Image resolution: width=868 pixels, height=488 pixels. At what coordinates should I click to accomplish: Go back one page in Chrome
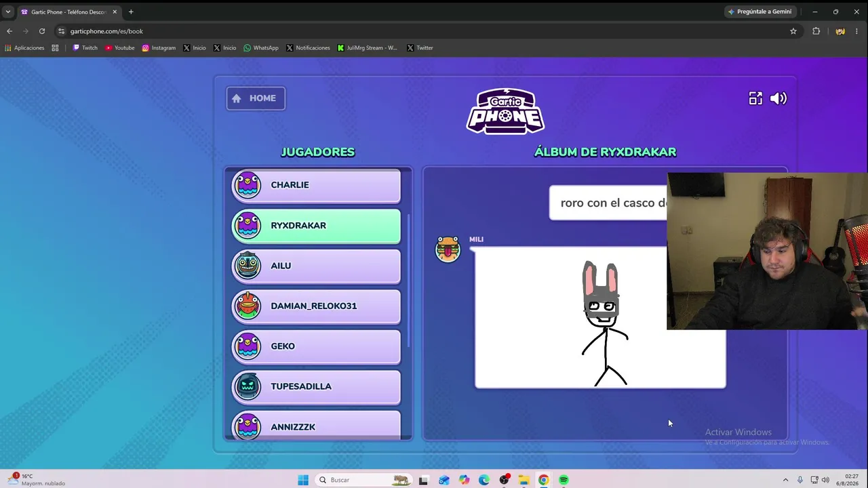[9, 31]
